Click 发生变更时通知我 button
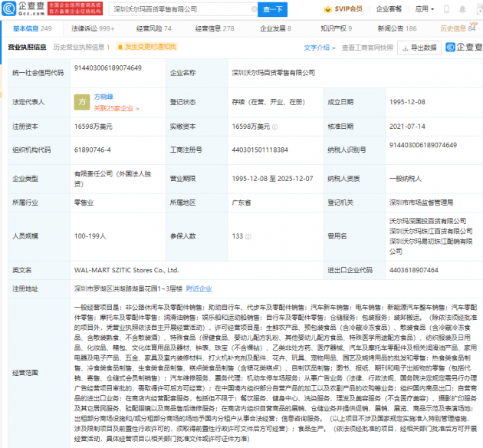 (147, 47)
